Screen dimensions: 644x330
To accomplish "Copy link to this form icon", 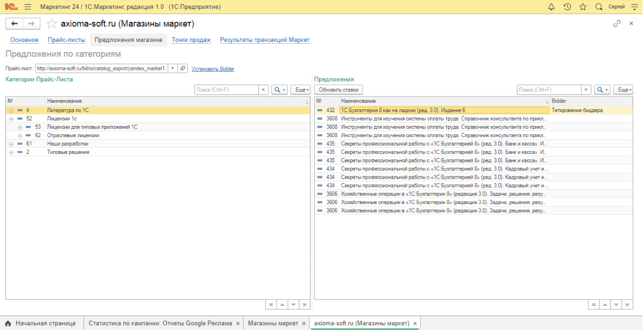I will [x=617, y=24].
